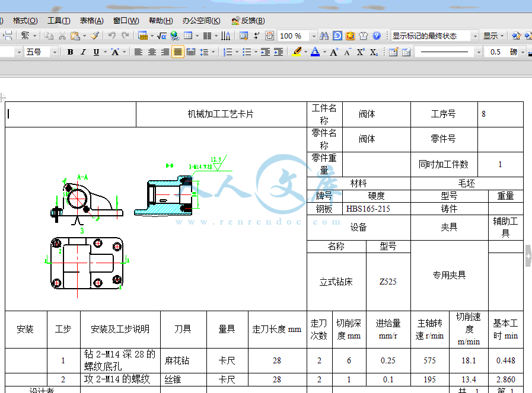Image resolution: width=532 pixels, height=393 pixels.
Task: Expand the font color dropdown arrow
Action: point(324,52)
